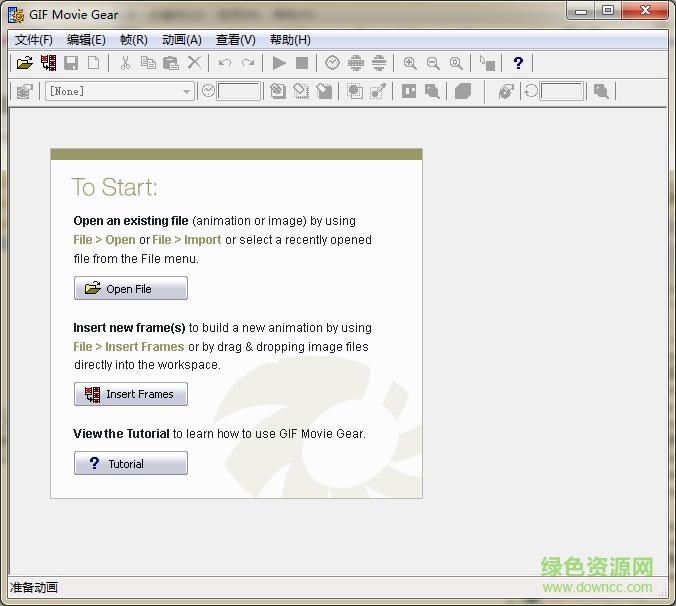The image size is (676, 606).
Task: Click the Open file folder icon in toolbar
Action: (x=25, y=63)
